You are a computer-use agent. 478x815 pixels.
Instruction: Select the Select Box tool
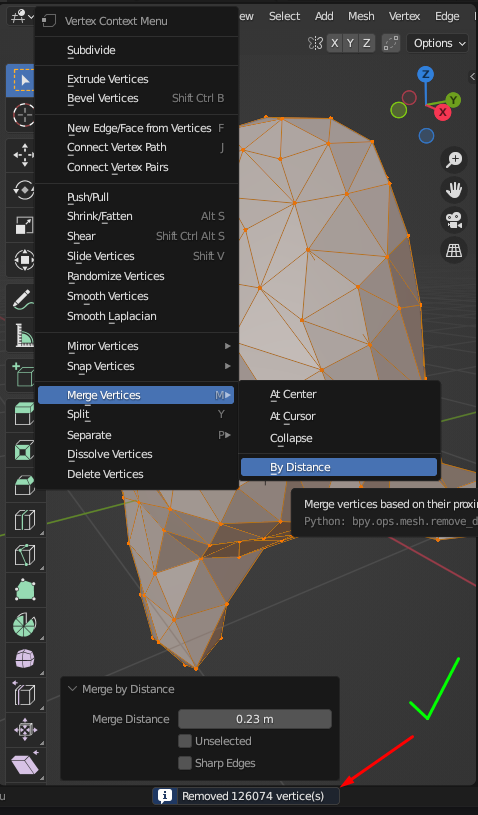[x=21, y=81]
